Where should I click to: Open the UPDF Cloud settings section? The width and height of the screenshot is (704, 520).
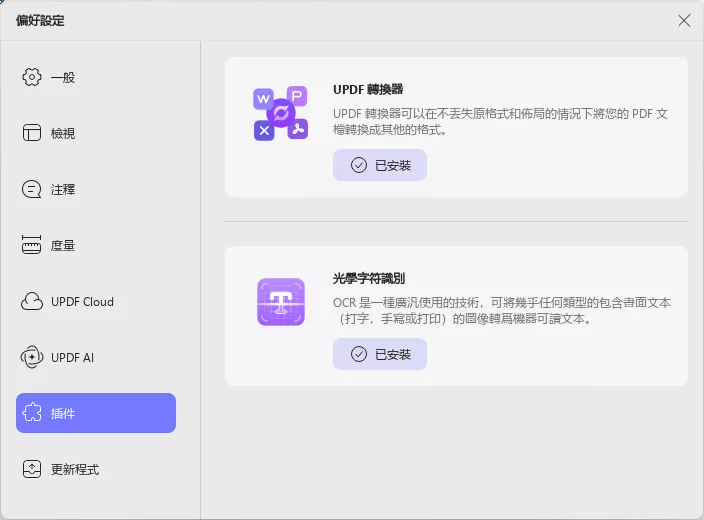tap(96, 301)
